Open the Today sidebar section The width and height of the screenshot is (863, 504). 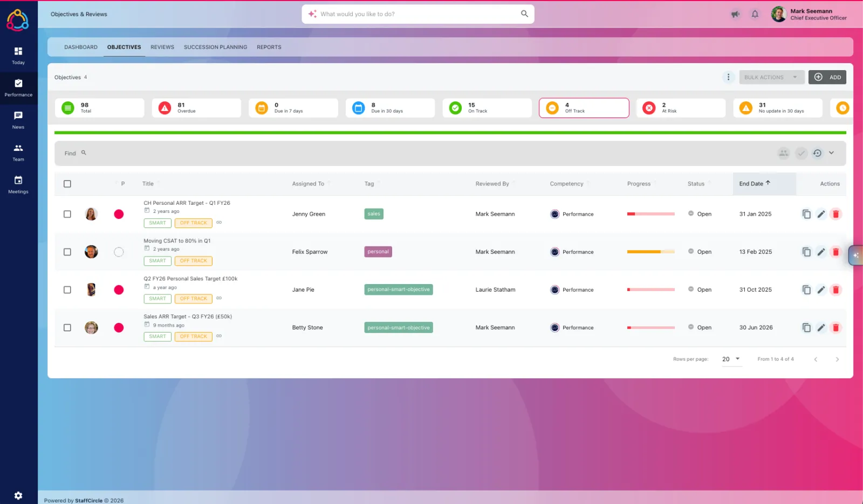[x=18, y=56]
